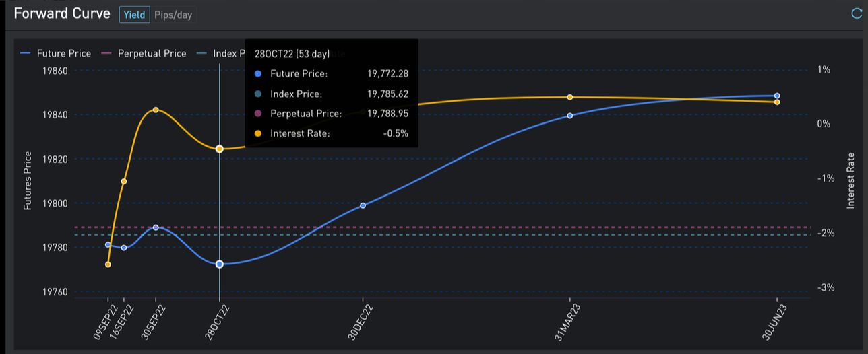
Task: Click the yellow interest rate point at 31MAR23
Action: click(x=569, y=97)
